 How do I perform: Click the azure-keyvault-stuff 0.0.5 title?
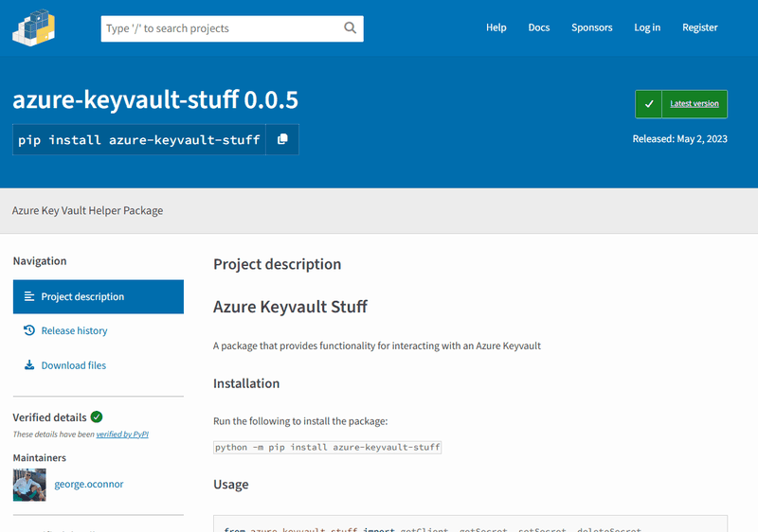click(155, 99)
